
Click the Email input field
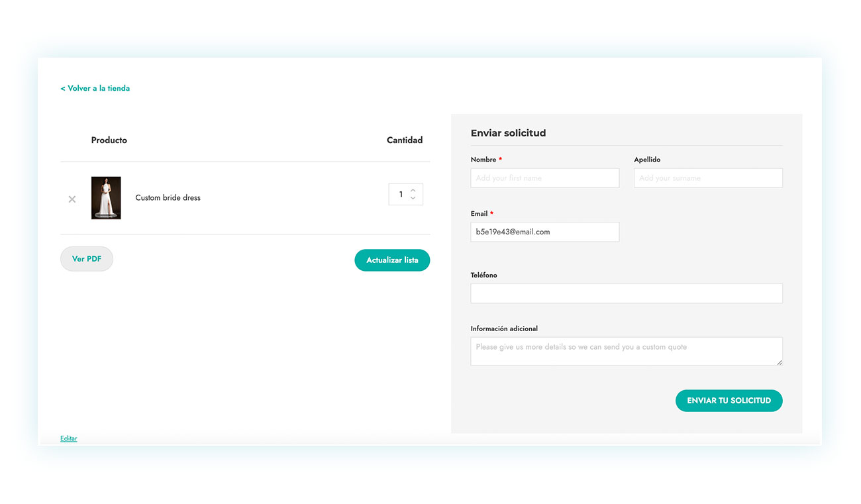pos(544,232)
